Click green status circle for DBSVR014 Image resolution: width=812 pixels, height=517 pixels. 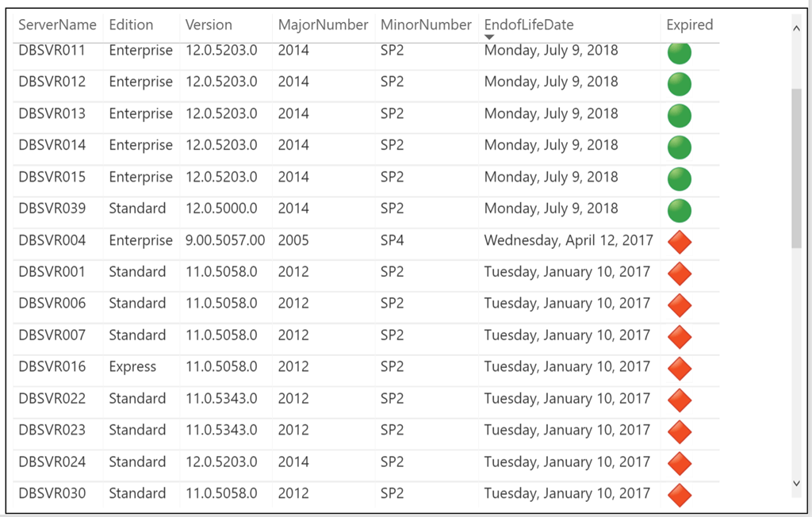point(680,147)
